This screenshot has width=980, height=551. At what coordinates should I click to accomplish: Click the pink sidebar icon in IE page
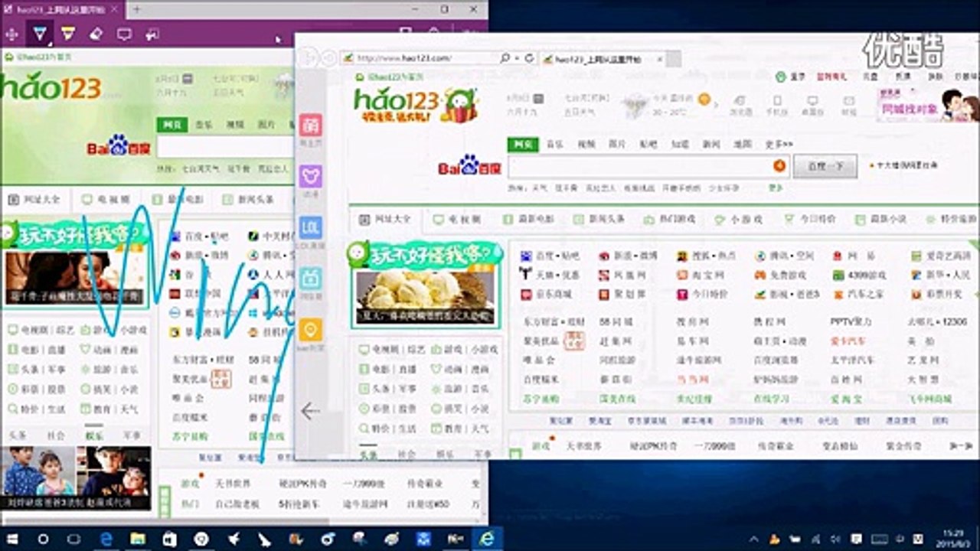(x=311, y=125)
